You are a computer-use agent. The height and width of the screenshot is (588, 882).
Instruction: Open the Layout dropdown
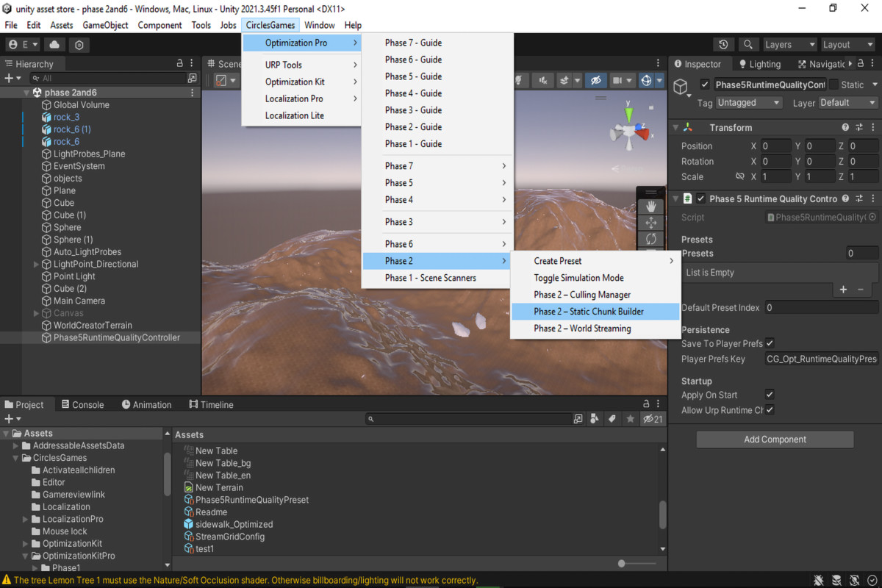(847, 45)
